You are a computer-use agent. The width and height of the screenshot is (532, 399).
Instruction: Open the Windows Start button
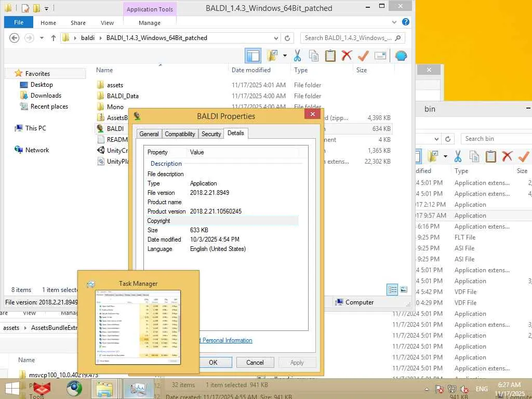[x=12, y=389]
